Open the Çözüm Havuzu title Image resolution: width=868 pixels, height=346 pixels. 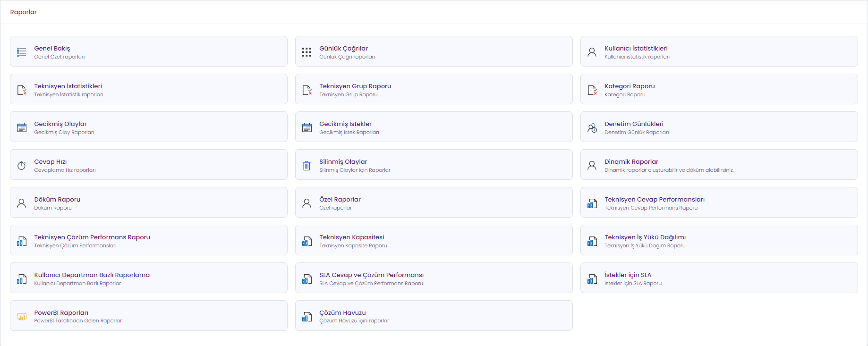[342, 312]
